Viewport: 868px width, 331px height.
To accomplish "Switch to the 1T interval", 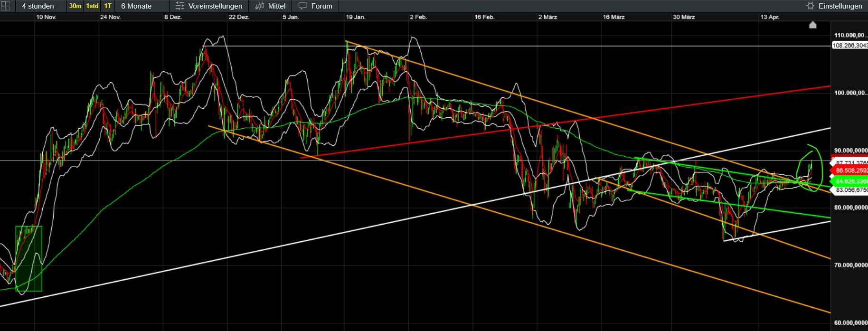I will pyautogui.click(x=108, y=6).
